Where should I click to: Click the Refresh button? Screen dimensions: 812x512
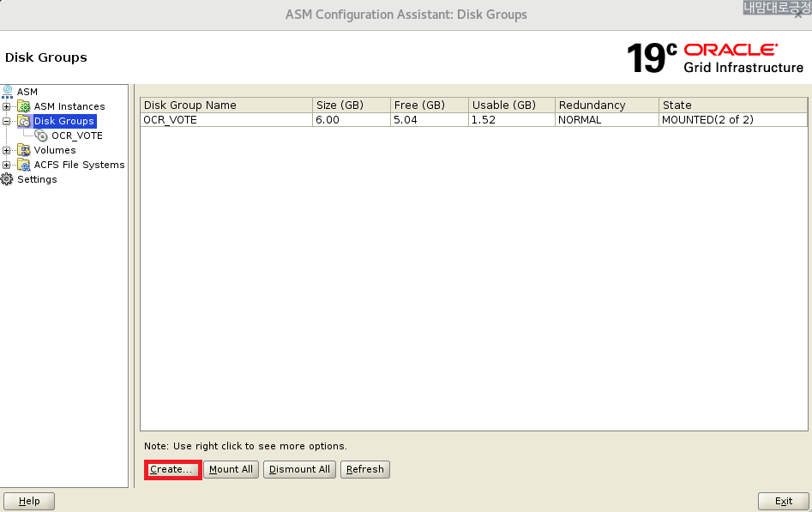pos(365,469)
